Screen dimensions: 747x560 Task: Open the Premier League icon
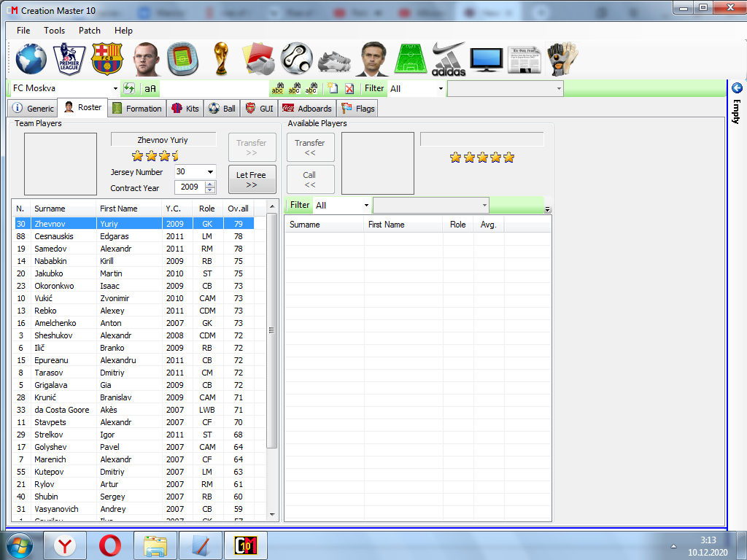pos(70,58)
